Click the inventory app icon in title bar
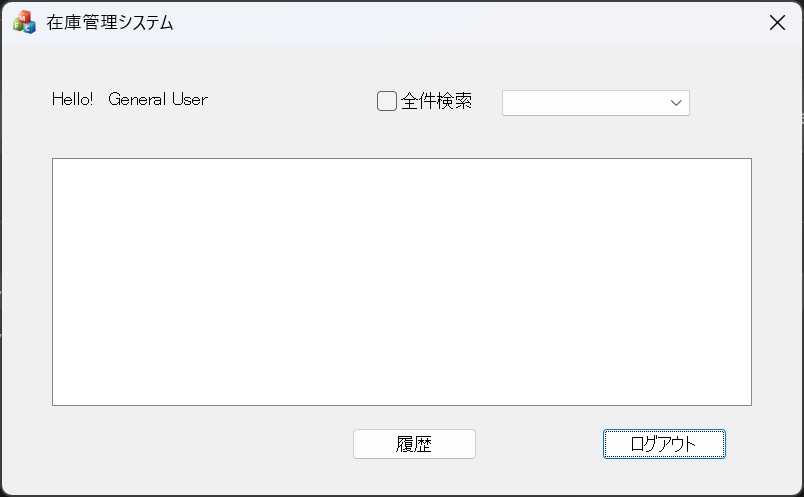Image resolution: width=804 pixels, height=497 pixels. (x=24, y=22)
